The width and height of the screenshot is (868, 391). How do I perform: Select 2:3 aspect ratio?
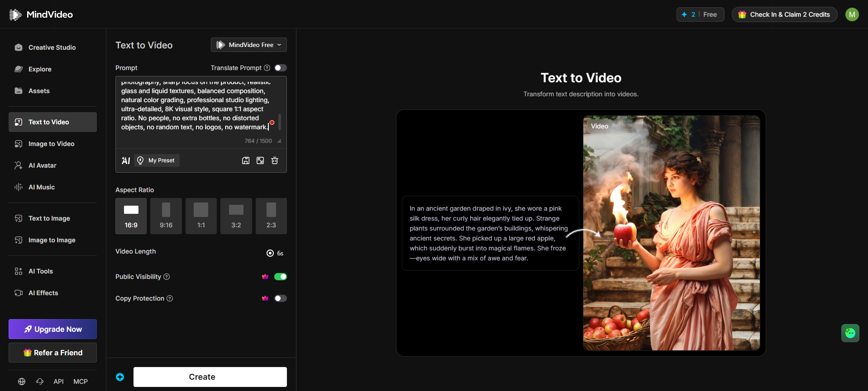click(x=271, y=216)
